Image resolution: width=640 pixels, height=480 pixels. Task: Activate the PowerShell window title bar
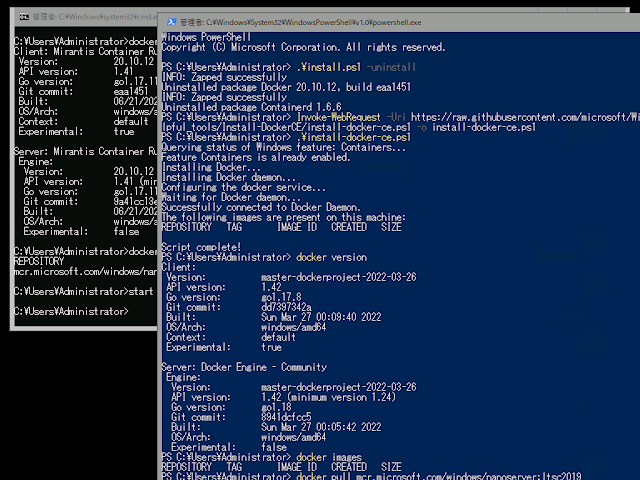[x=400, y=22]
